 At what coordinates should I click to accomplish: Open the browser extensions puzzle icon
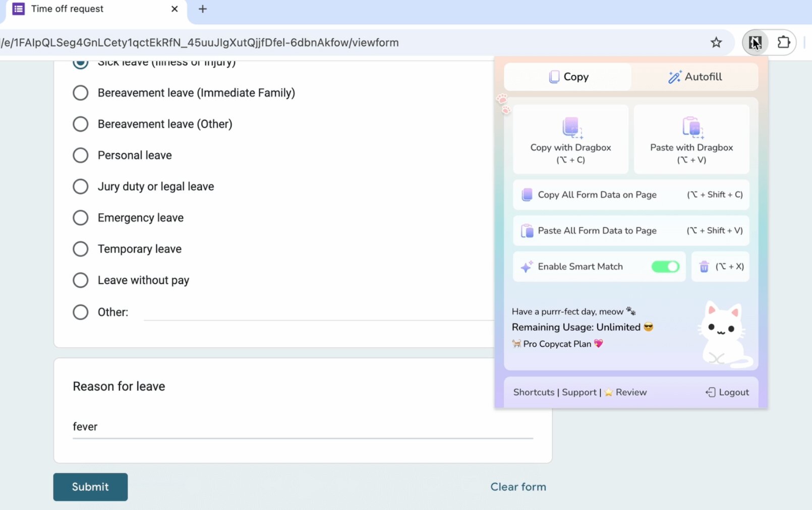(x=784, y=42)
